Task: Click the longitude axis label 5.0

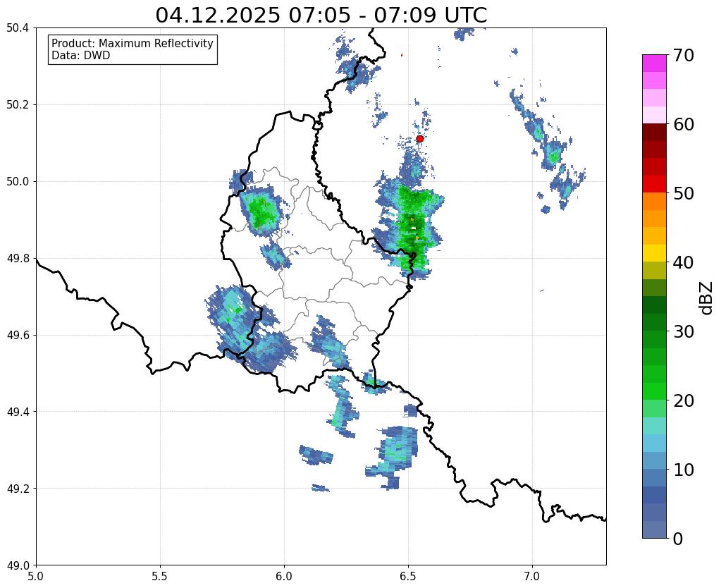Action: [36, 576]
